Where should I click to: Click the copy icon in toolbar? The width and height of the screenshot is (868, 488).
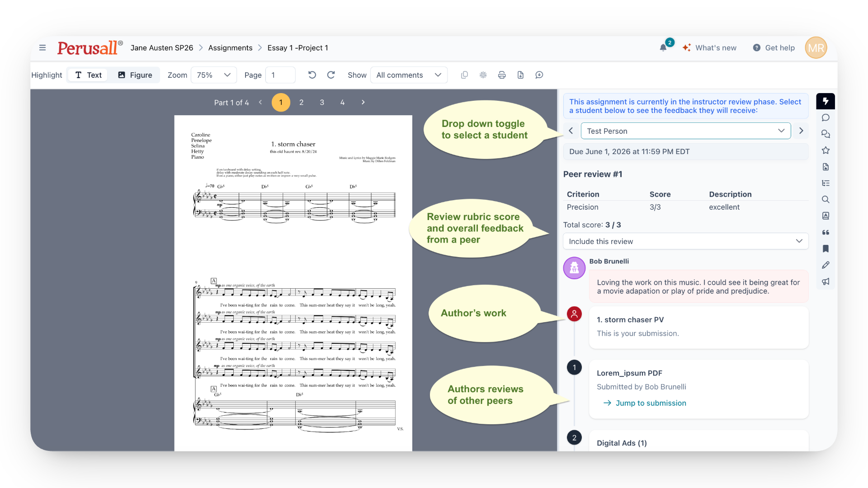click(464, 75)
